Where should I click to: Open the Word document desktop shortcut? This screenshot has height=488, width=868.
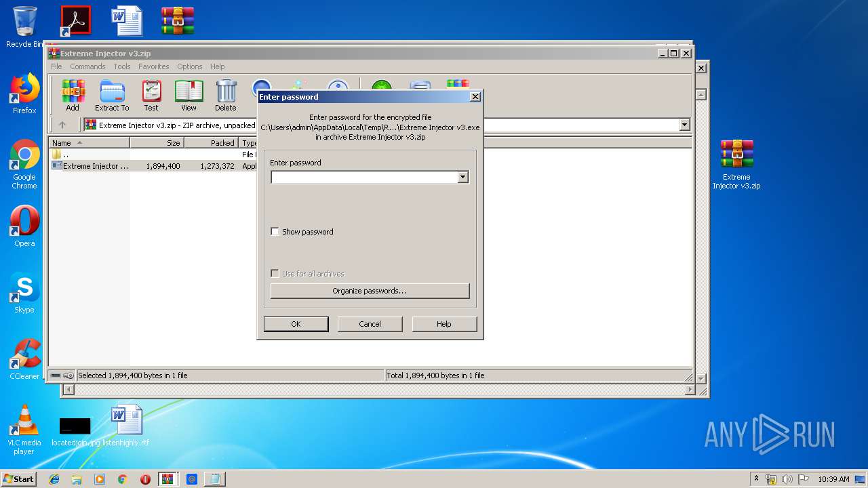(127, 21)
